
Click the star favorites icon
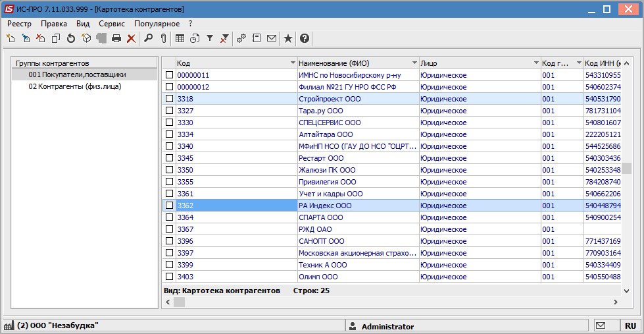coord(288,39)
